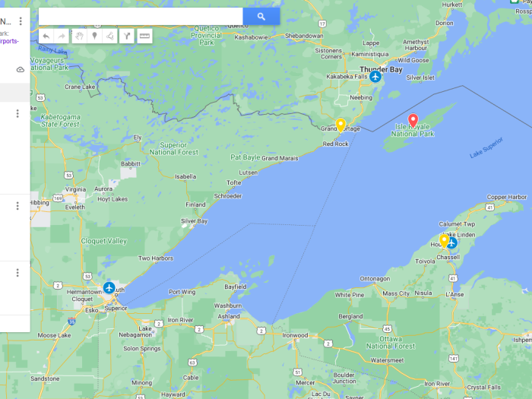Click the 'Solon Springs' town label

(142, 348)
